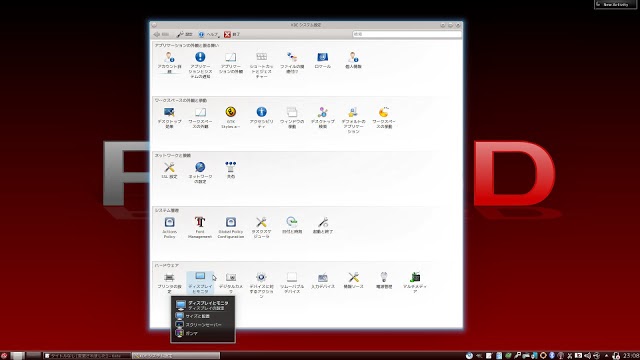This screenshot has width=640, height=360.
Task: Open Digital Camera (デジタルカメラ) settings
Action: click(231, 283)
